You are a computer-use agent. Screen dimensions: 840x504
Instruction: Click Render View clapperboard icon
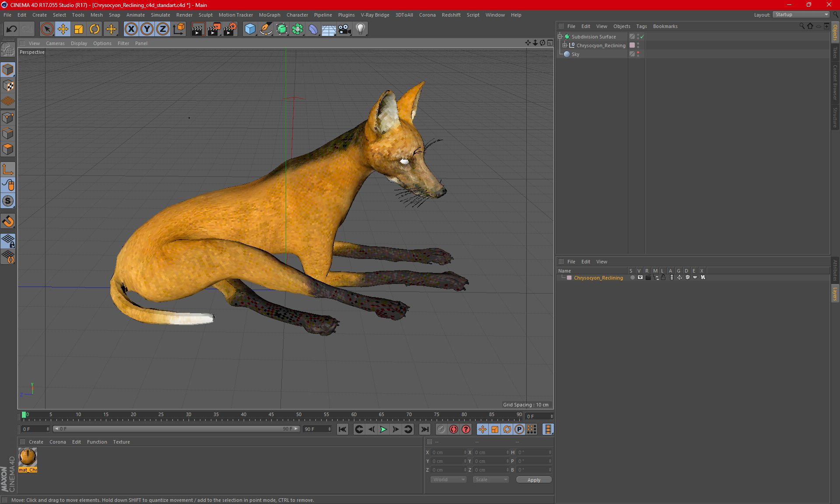[x=198, y=29]
